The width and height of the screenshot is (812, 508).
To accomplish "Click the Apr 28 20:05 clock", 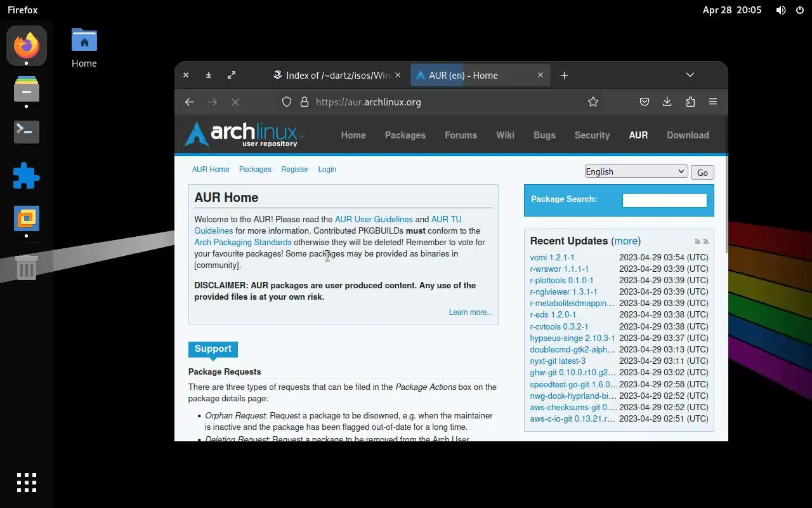I will 732,10.
